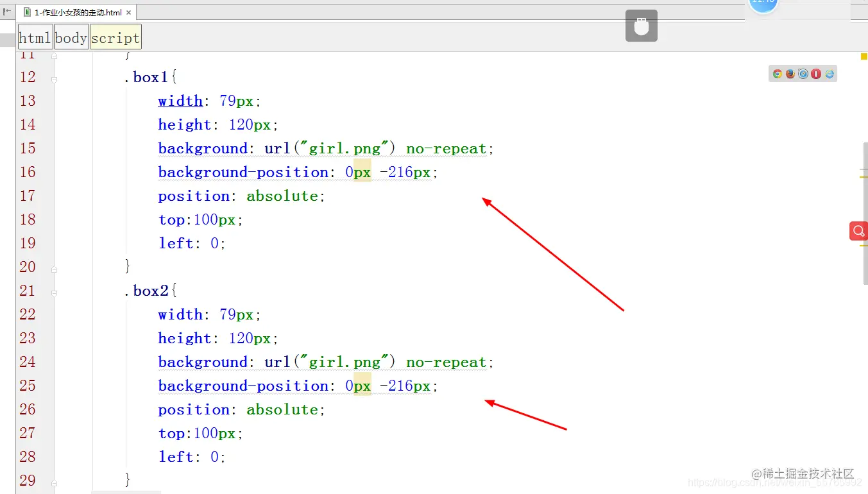Viewport: 868px width, 494px height.
Task: Click the underlined width property on line 13
Action: click(x=180, y=101)
